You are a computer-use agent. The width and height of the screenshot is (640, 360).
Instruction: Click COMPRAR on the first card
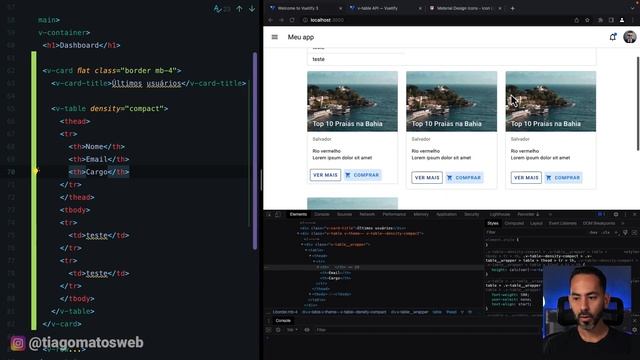click(362, 175)
